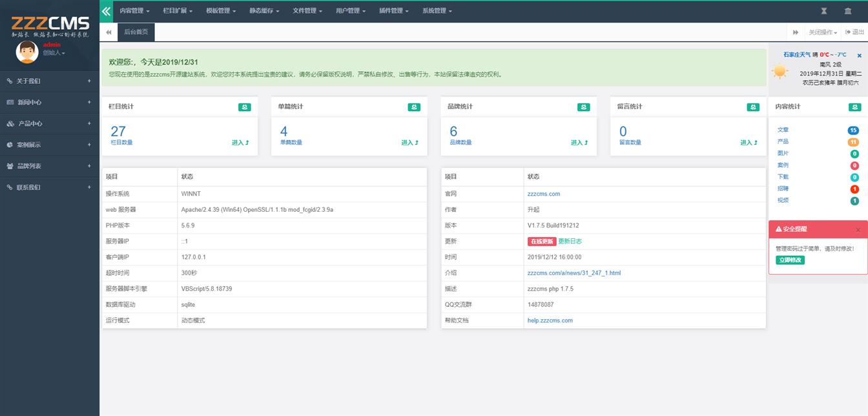Expand 新闻中心 with the plus icon
The width and height of the screenshot is (868, 416).
coord(89,102)
